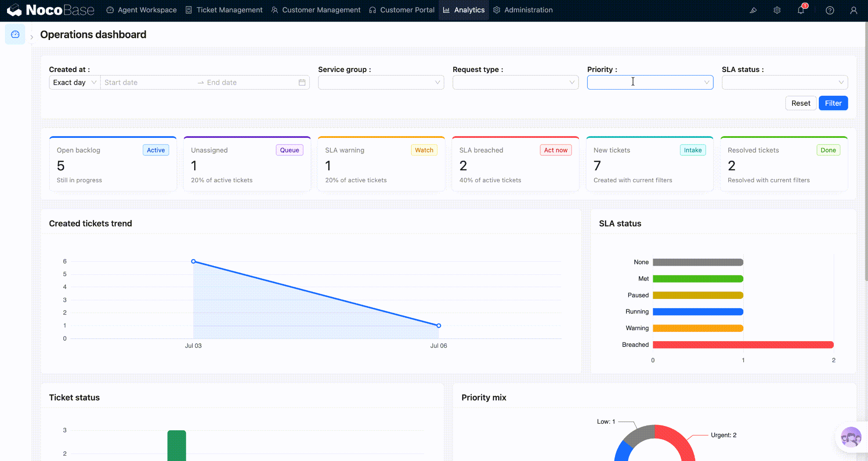Select the dashboard gauge sidebar icon
The width and height of the screenshot is (868, 461).
15,34
